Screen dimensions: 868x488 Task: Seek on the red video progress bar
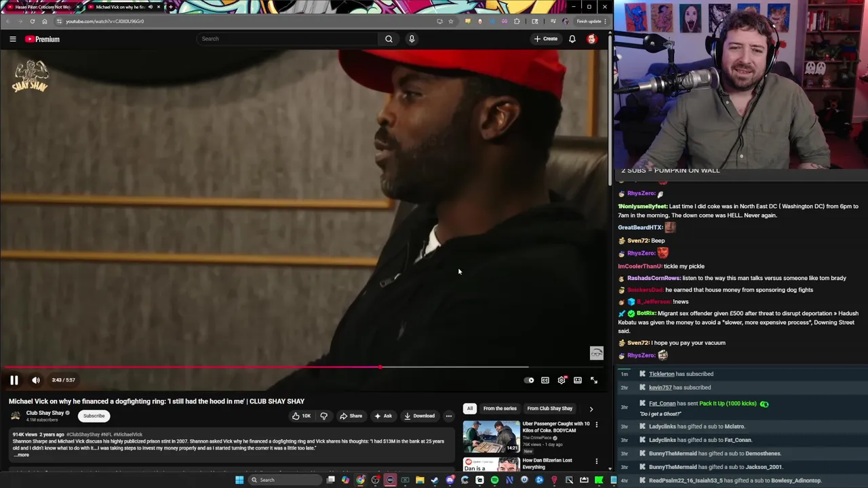pos(304,367)
